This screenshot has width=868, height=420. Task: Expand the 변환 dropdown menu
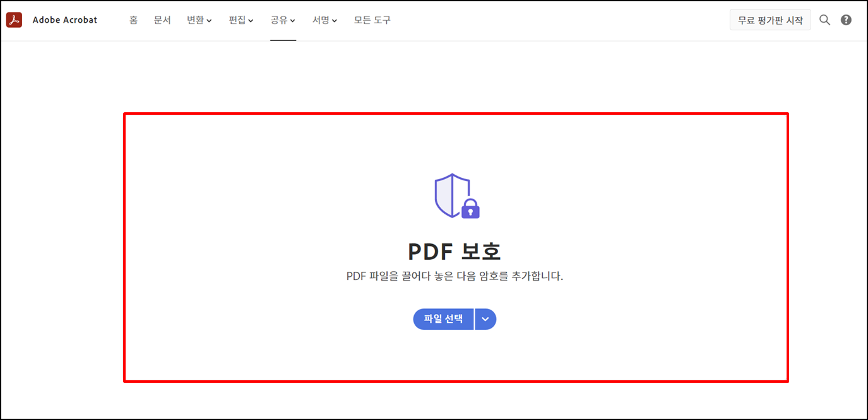199,20
